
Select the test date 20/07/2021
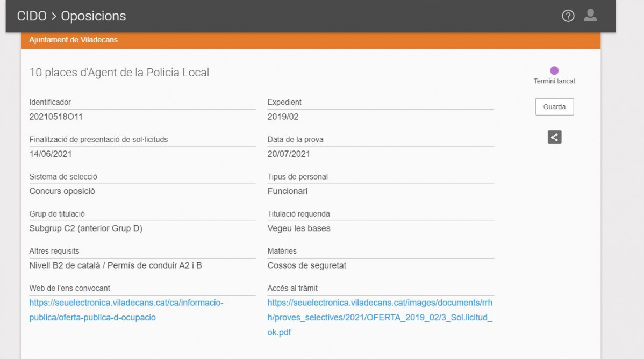[289, 154]
